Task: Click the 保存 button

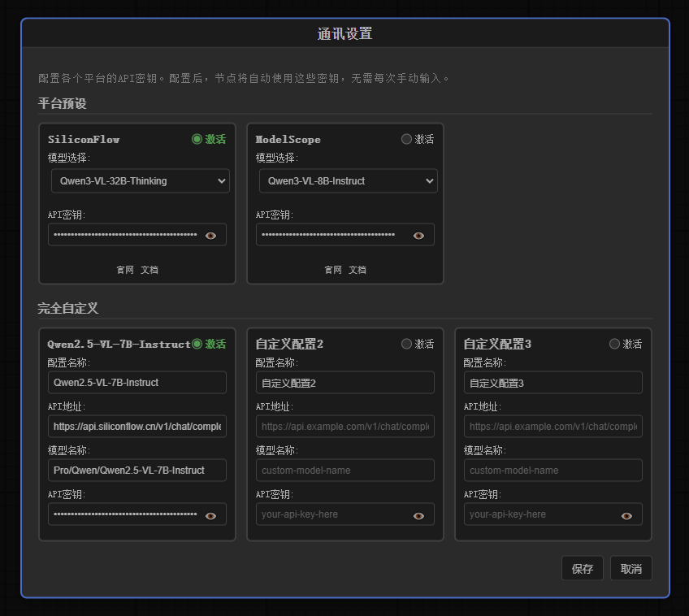Action: point(583,569)
